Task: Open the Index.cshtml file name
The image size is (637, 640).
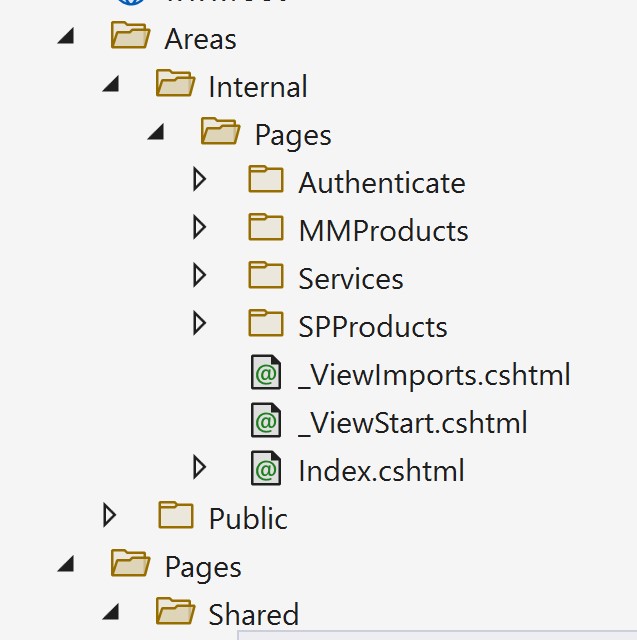Action: point(382,471)
